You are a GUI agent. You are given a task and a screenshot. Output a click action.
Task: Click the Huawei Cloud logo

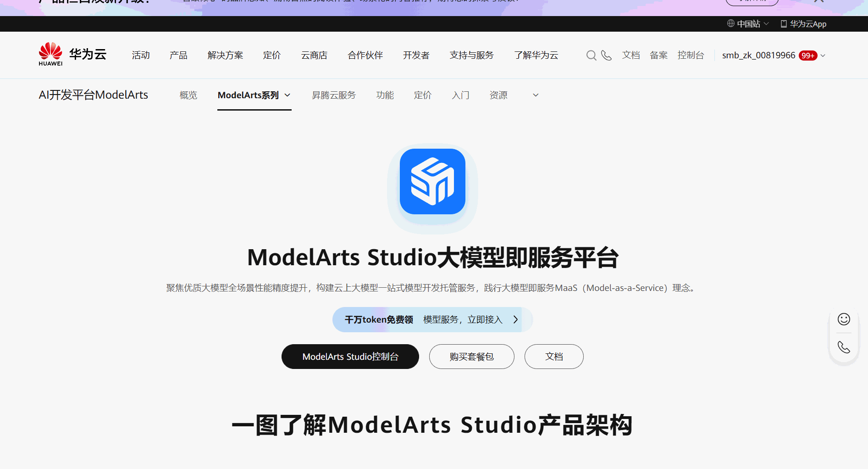[72, 55]
